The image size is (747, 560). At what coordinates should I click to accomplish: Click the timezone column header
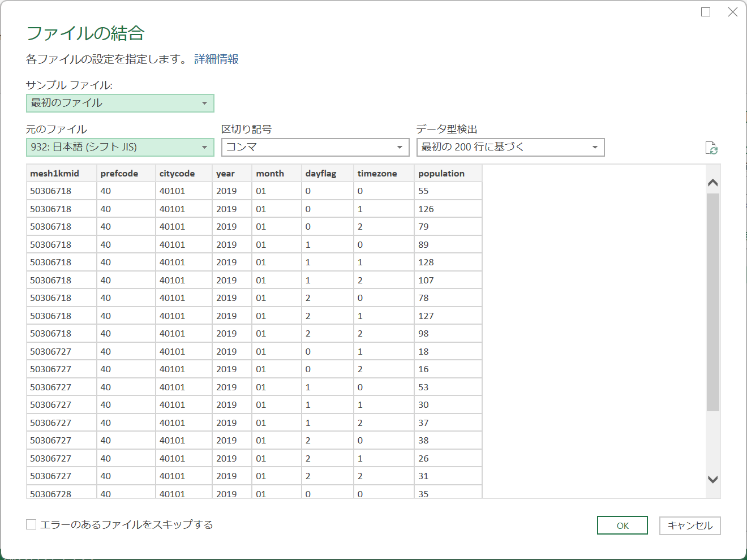click(x=377, y=174)
